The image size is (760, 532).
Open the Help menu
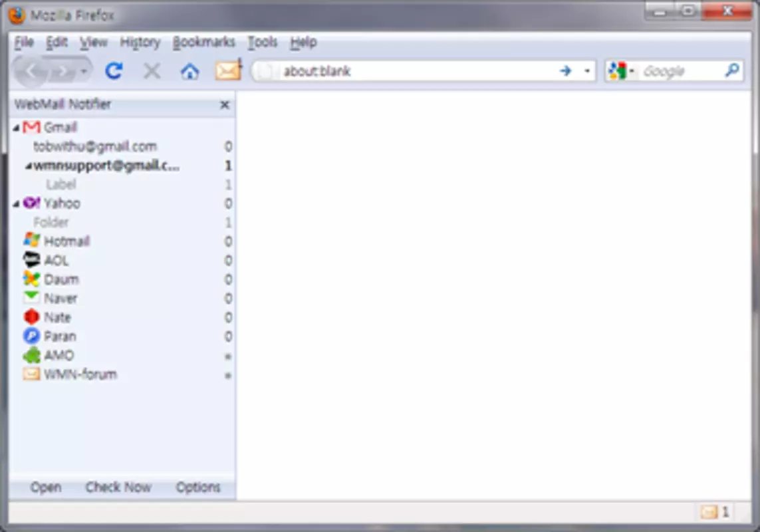click(303, 42)
